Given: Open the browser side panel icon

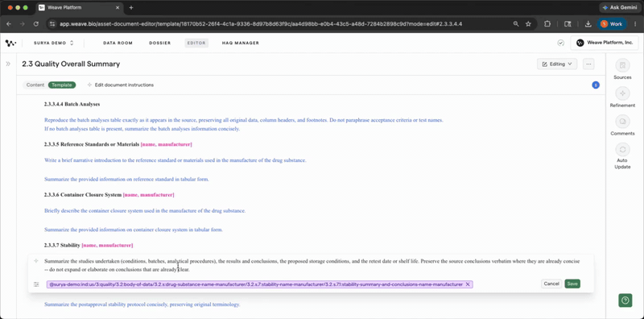Looking at the screenshot, I should coord(568,24).
